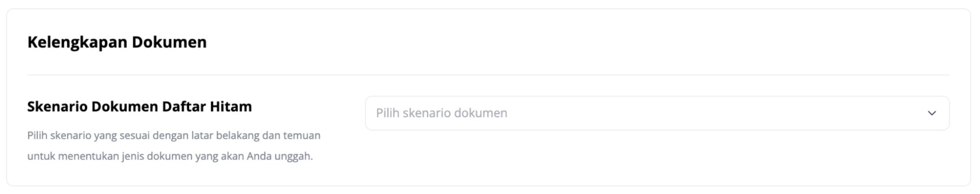Click the Skenario Dokumen Daftar Hitam label

point(139,106)
